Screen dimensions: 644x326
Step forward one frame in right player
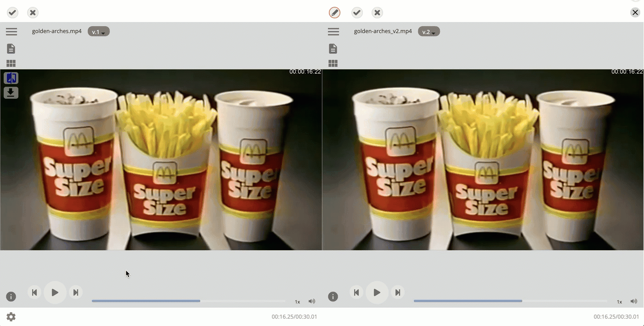[x=398, y=292]
